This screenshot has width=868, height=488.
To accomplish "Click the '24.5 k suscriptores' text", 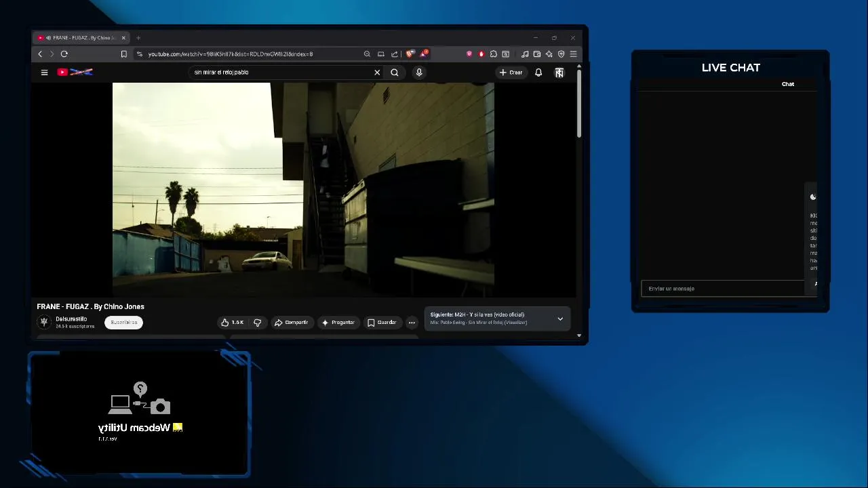I will coord(75,327).
